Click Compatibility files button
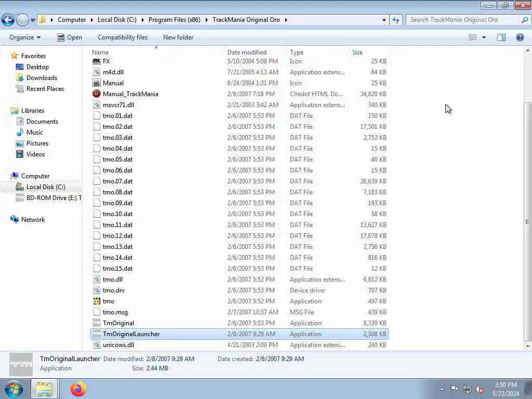Viewport: 532px width, 399px height. 123,37
